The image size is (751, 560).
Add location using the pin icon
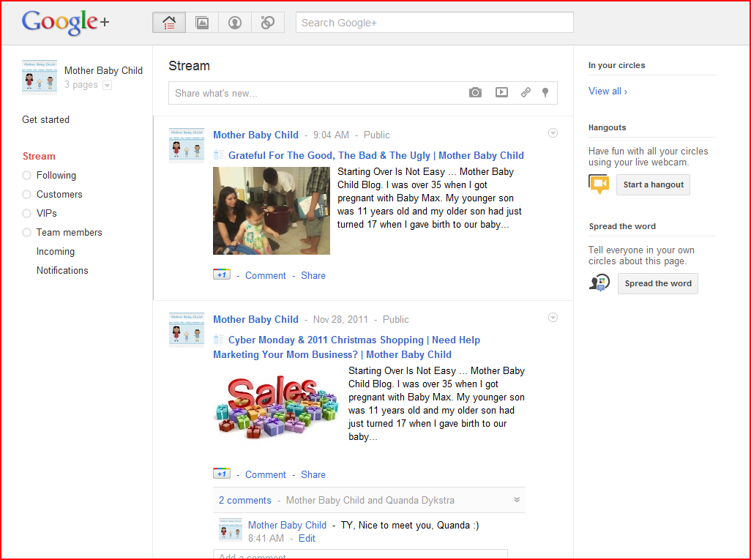[545, 92]
